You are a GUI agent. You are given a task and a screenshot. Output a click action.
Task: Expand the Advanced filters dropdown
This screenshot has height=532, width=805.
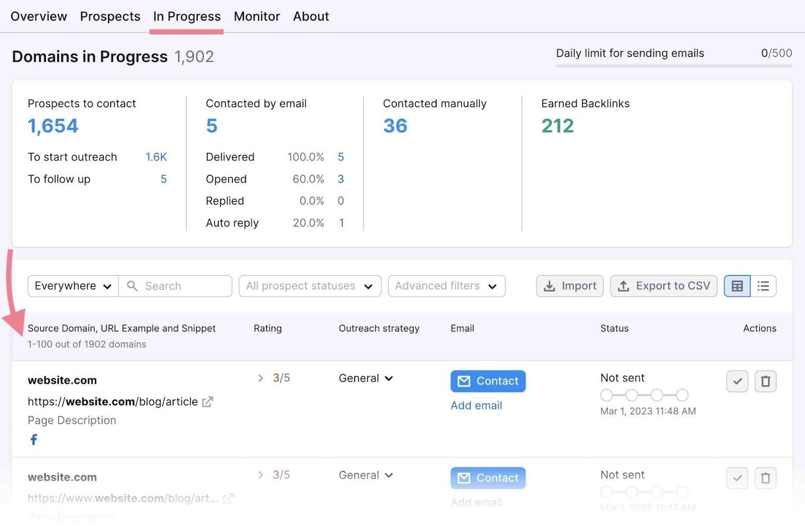(446, 286)
